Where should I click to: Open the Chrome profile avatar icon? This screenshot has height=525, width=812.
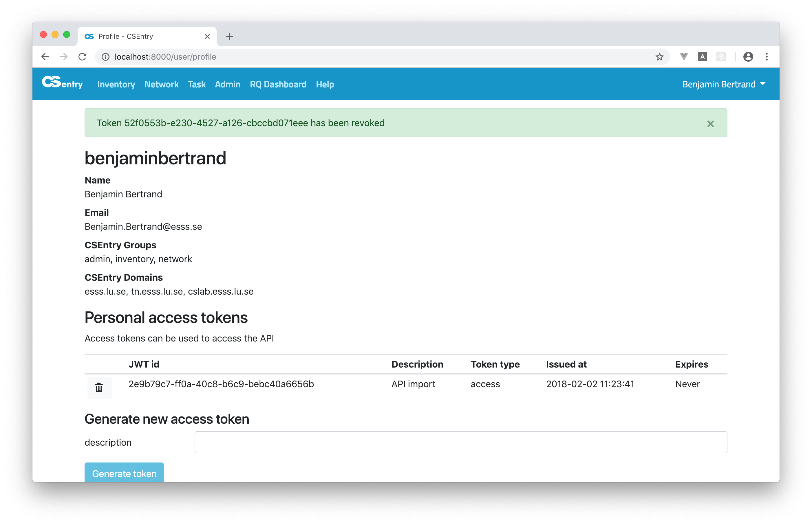[x=748, y=57]
